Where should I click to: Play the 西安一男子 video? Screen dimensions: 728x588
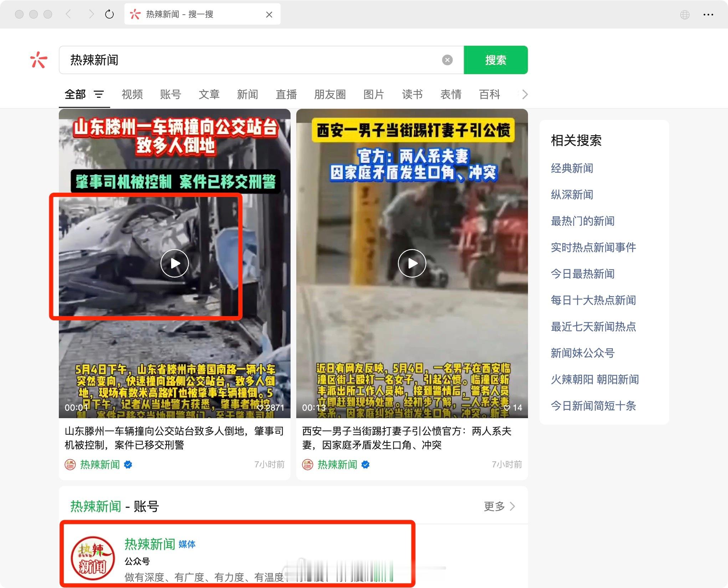[412, 263]
